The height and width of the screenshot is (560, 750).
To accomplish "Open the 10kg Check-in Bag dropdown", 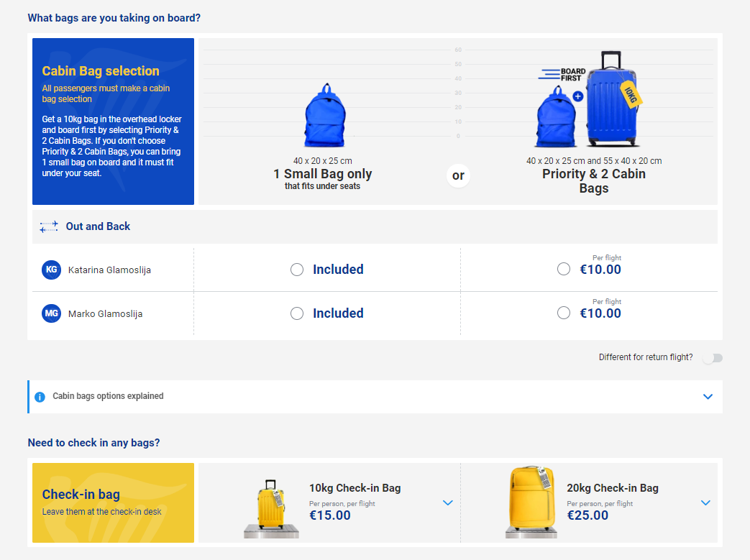I will [448, 502].
